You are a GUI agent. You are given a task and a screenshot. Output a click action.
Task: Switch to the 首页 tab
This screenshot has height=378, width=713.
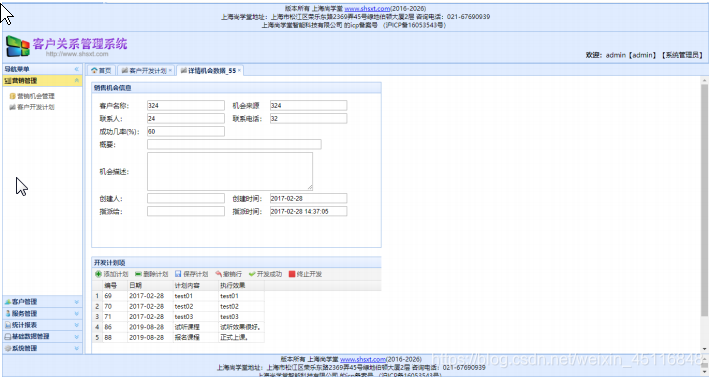coord(101,71)
